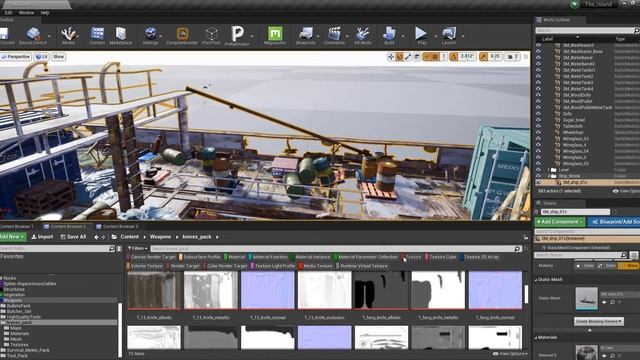Toggle the rotation snap angle icon
This screenshot has width=640, height=360.
pos(453,57)
